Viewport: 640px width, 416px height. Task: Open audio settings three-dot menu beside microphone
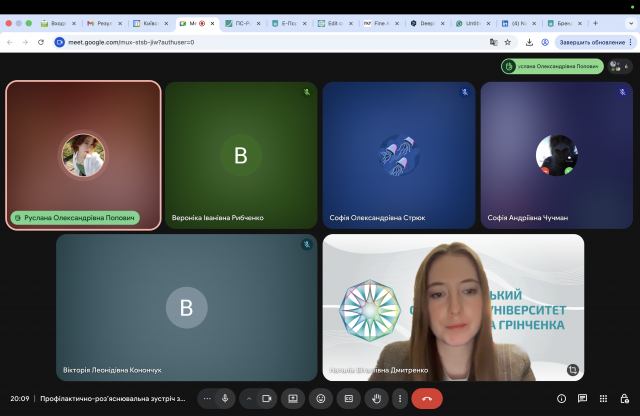pos(207,398)
